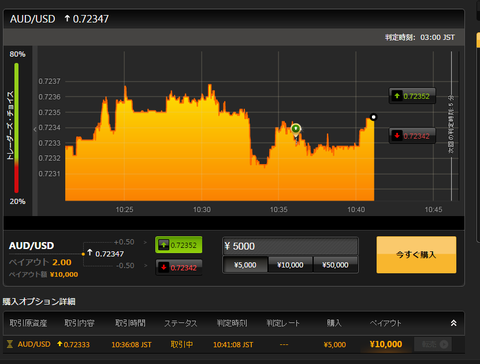Click the white current price dot on chart
This screenshot has height=364, width=480.
pos(373,117)
